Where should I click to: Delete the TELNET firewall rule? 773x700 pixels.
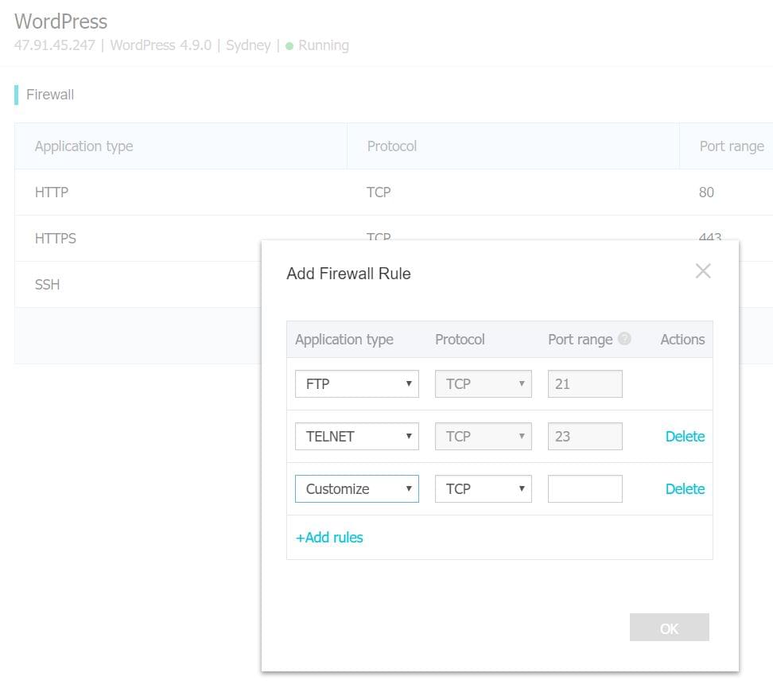[x=685, y=436]
